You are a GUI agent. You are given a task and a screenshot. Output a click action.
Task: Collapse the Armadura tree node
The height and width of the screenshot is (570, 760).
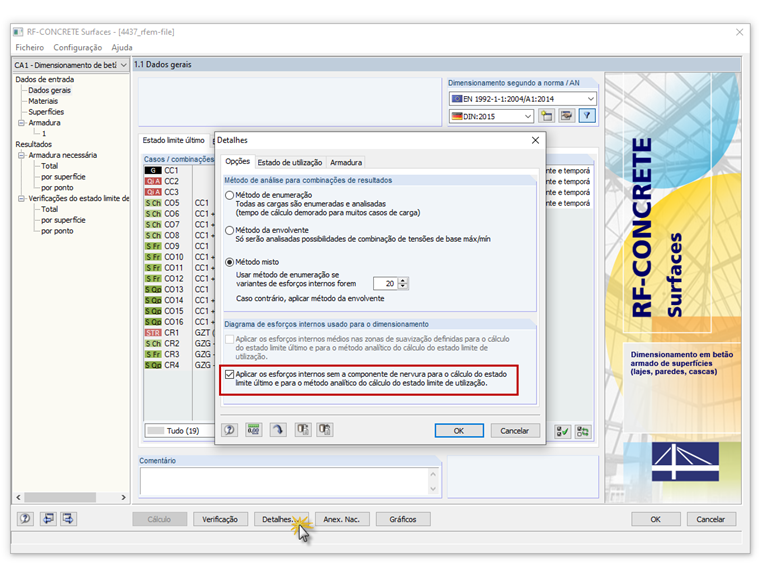(x=21, y=123)
